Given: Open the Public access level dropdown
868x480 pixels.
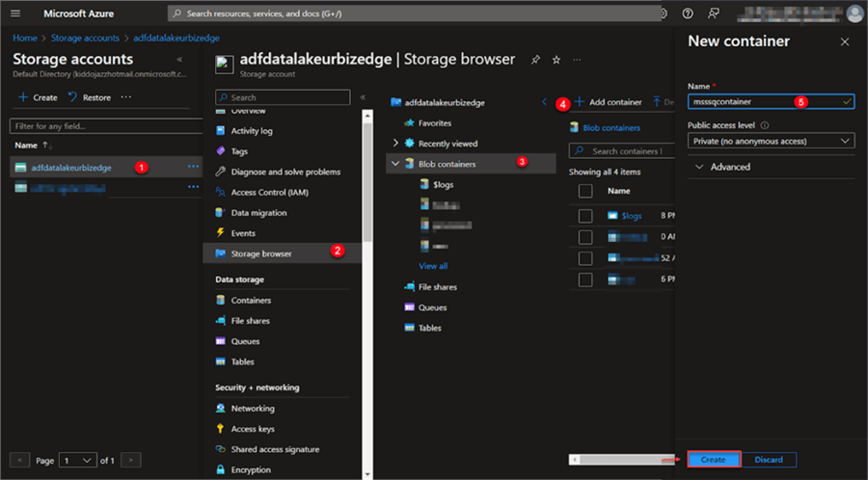Looking at the screenshot, I should (x=771, y=141).
